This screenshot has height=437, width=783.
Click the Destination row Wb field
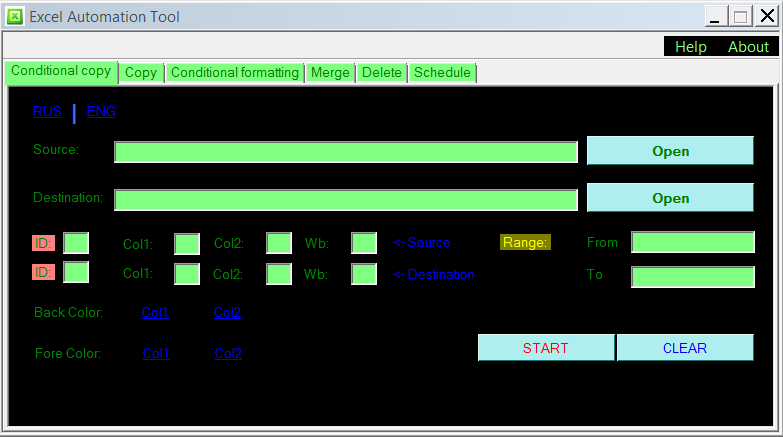[364, 274]
